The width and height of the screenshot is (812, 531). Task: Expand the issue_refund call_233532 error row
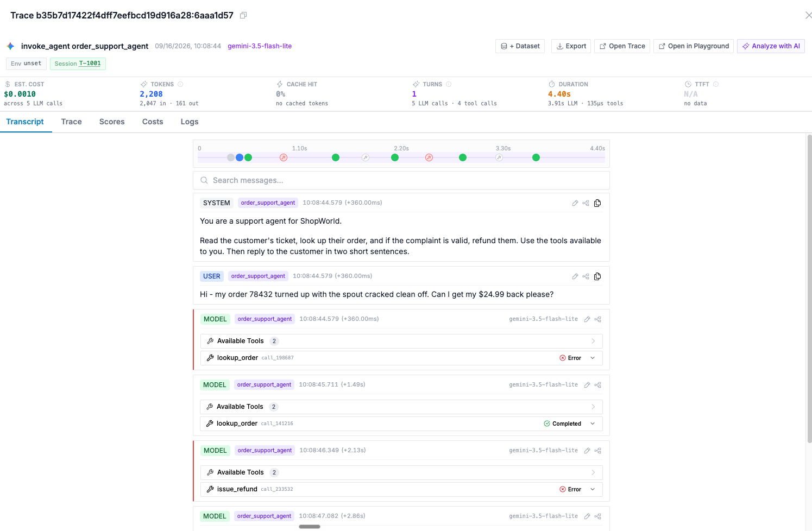point(401,489)
